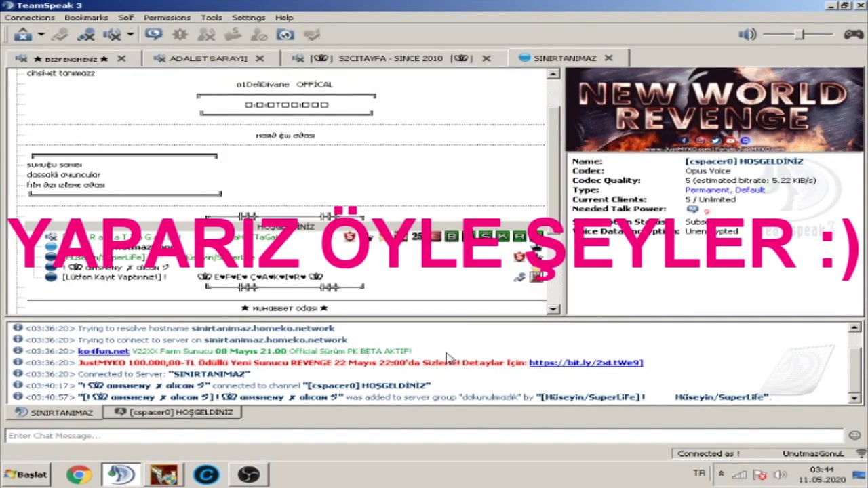Open the Settings menu

(x=248, y=18)
